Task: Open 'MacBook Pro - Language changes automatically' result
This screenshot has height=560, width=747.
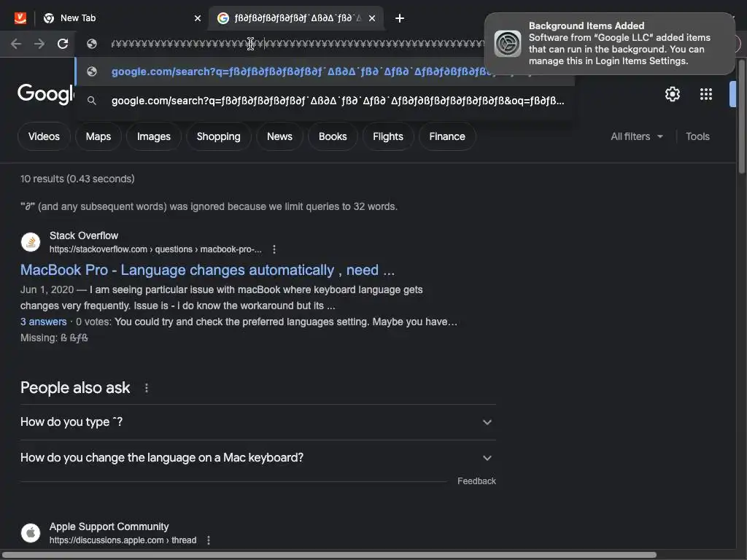Action: (207, 270)
